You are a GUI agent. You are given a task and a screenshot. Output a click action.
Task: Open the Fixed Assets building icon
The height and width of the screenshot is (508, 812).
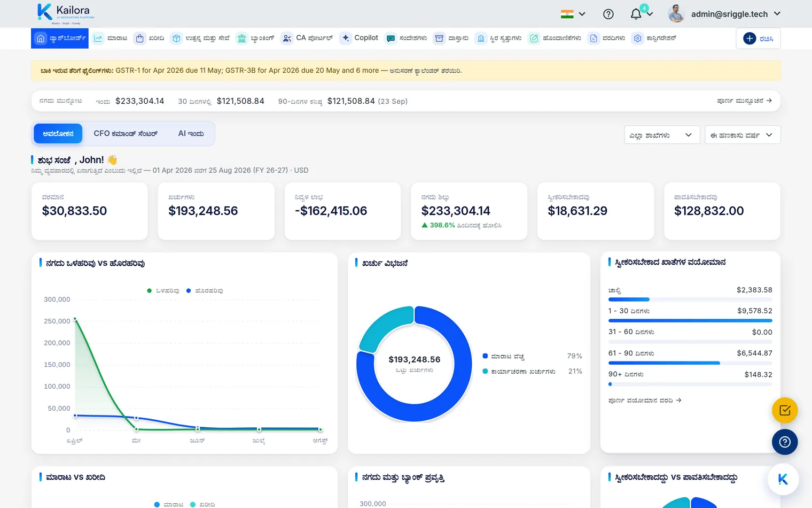(481, 39)
